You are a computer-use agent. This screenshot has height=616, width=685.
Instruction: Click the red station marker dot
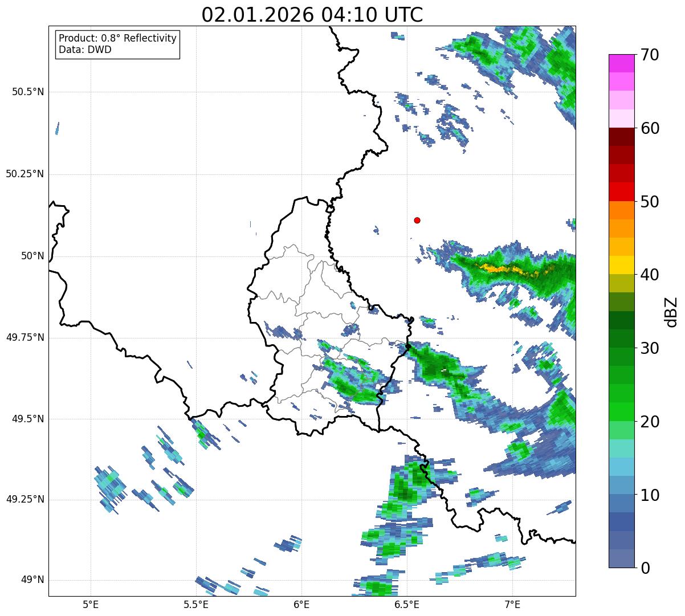pyautogui.click(x=417, y=220)
